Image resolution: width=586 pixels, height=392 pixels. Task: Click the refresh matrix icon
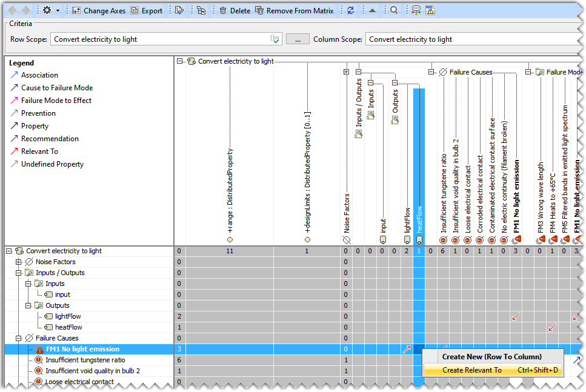point(350,10)
